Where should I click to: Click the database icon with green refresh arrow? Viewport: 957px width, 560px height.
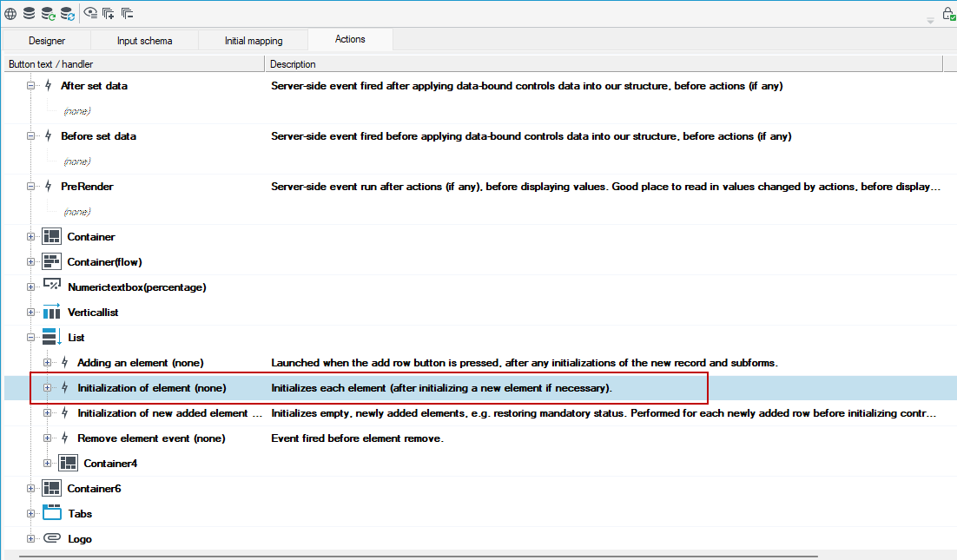click(49, 13)
